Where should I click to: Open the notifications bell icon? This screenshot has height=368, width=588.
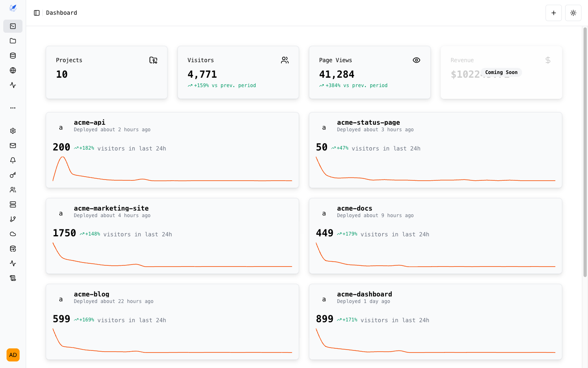[13, 160]
